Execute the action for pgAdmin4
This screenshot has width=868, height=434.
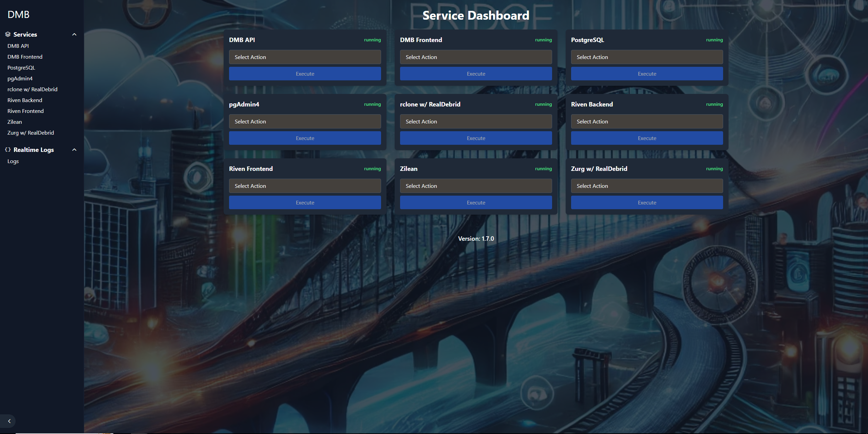coord(305,138)
